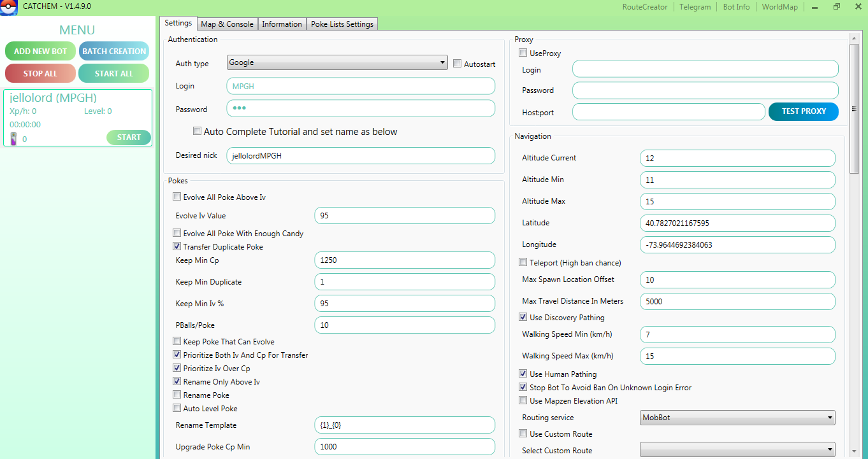868x459 pixels.
Task: Click the Latitude input field
Action: tap(737, 223)
